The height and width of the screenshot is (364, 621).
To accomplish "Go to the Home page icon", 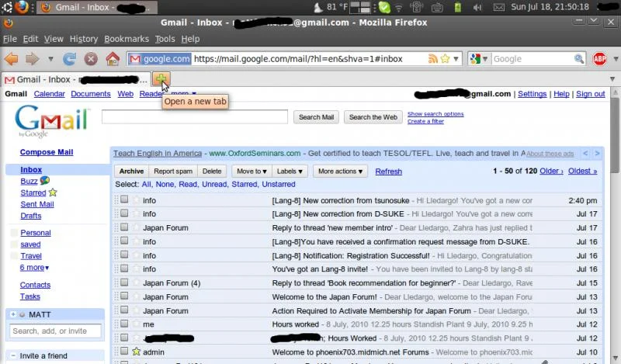I will point(113,59).
